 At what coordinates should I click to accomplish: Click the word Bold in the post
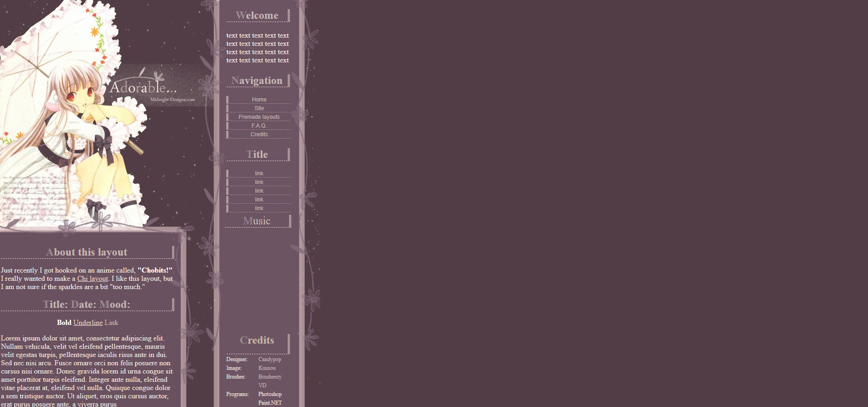64,323
